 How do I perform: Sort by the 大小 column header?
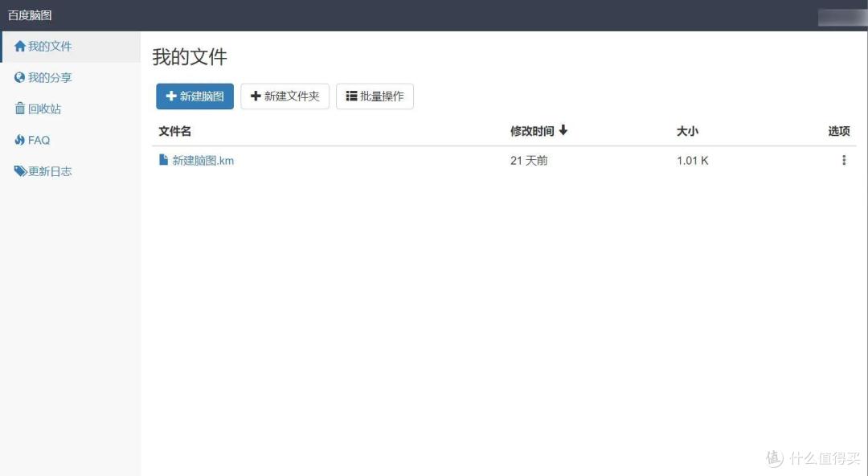click(x=687, y=131)
